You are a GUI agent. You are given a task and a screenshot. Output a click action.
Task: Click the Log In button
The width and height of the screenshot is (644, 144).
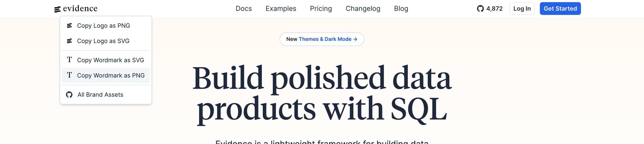522,9
